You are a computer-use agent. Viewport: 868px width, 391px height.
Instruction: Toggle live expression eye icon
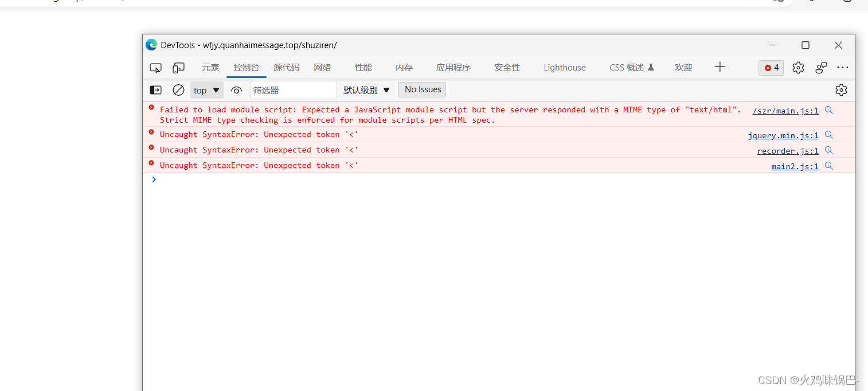coord(236,90)
